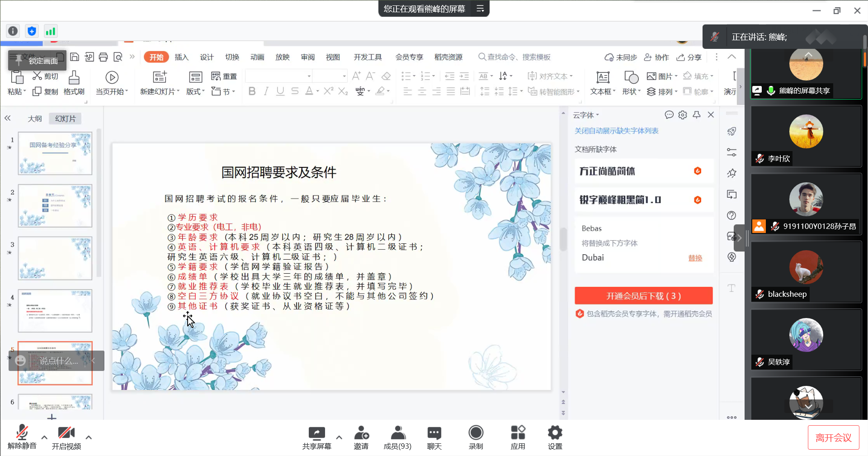The height and width of the screenshot is (456, 868).
Task: Click the 离开会议 leave button
Action: click(833, 437)
